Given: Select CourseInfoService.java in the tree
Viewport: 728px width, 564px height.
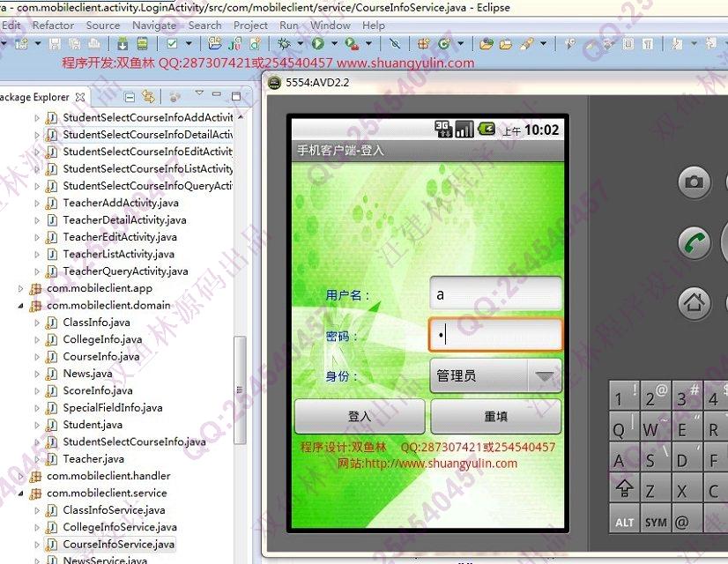Looking at the screenshot, I should pos(119,545).
